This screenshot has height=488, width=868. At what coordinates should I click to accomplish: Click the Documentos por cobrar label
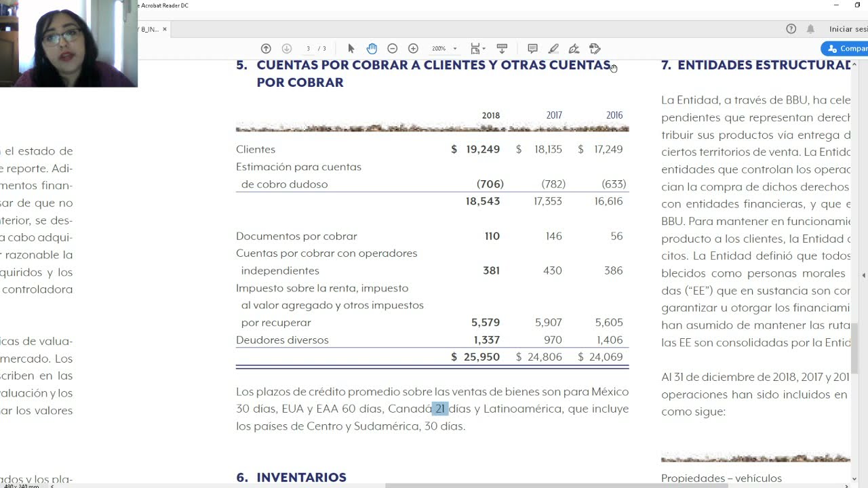point(296,236)
